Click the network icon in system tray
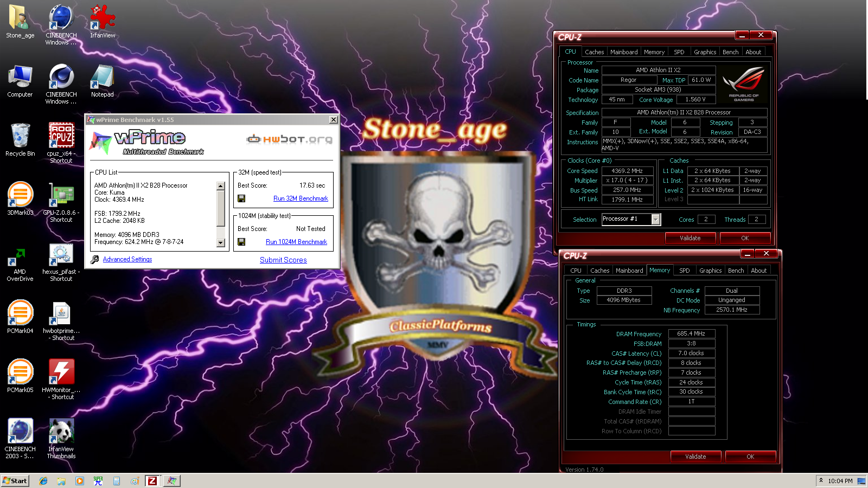This screenshot has height=488, width=868. tap(861, 481)
